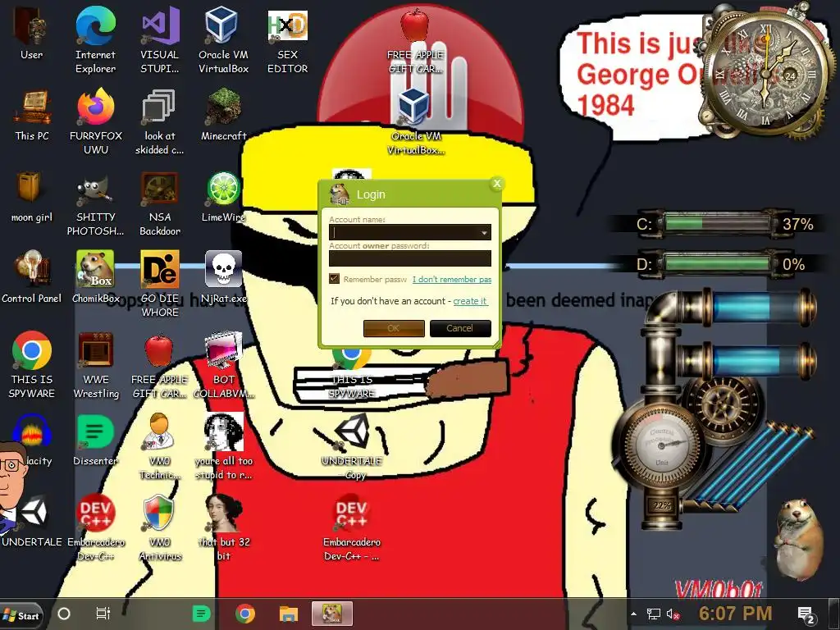Select the 'youre all too stupid' icon
Screen dimensions: 840x630
tap(223, 446)
